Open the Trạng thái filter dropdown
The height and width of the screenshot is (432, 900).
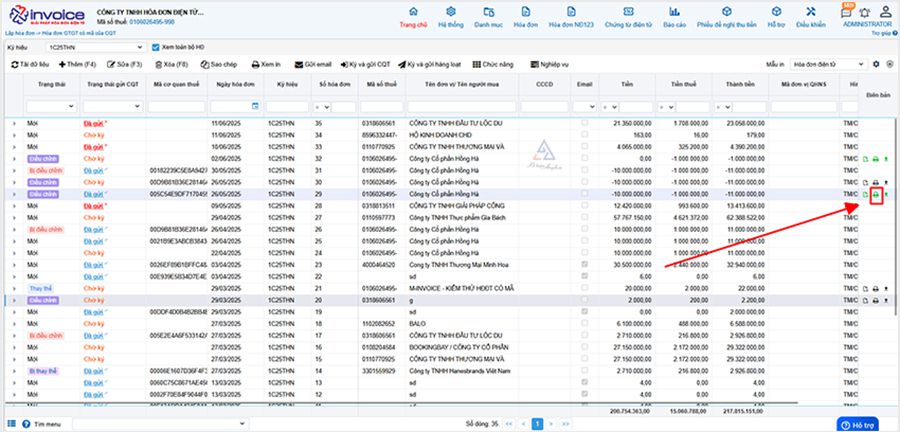[x=51, y=107]
